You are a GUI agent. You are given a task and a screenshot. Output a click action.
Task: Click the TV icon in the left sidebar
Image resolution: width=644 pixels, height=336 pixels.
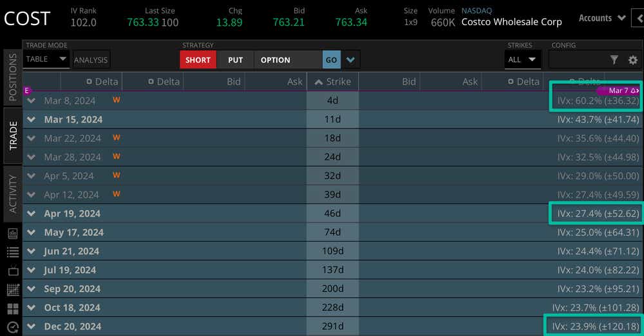12,271
